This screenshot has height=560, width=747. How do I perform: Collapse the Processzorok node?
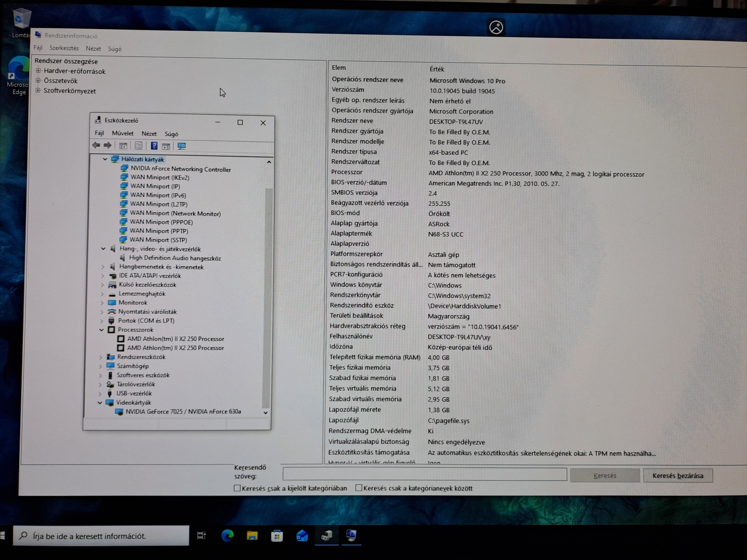(x=102, y=330)
